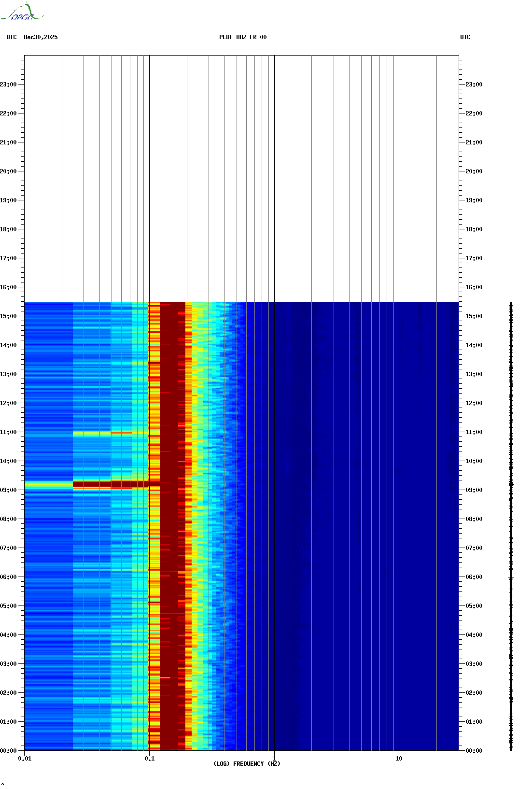This screenshot has width=532, height=789.
Task: Click the 09:00 label on the left time axis
Action: pos(8,490)
